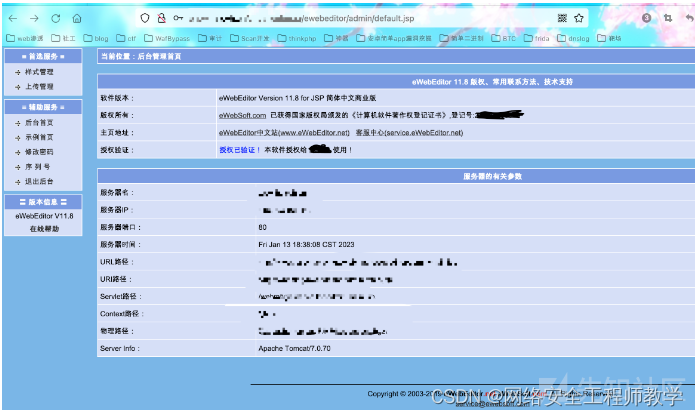The width and height of the screenshot is (698, 416).
Task: Open the 在线帮助 link in the sidebar
Action: (x=44, y=229)
